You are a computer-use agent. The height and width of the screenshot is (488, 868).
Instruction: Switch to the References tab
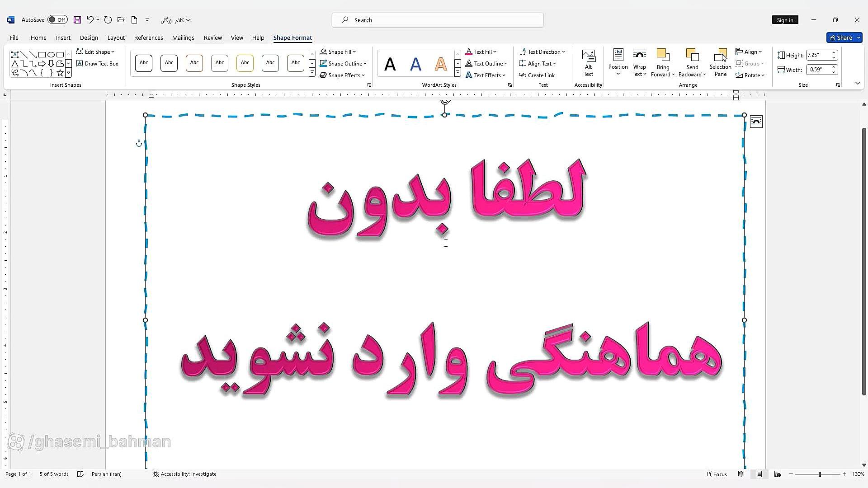tap(148, 38)
